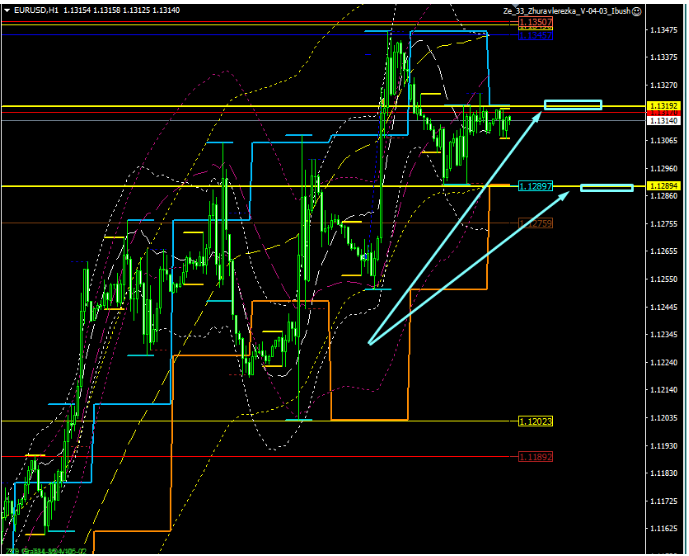The image size is (689, 556).
Task: Select the blue 1.13457 level label
Action: [x=535, y=35]
